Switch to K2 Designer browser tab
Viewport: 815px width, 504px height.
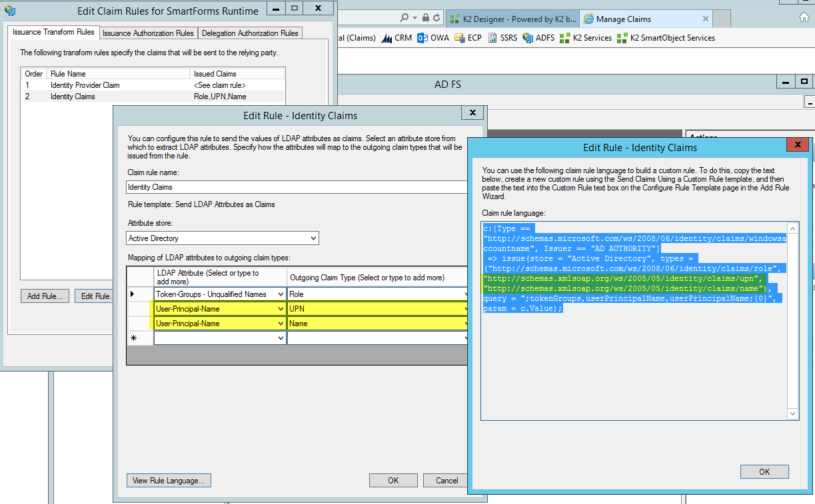click(512, 19)
